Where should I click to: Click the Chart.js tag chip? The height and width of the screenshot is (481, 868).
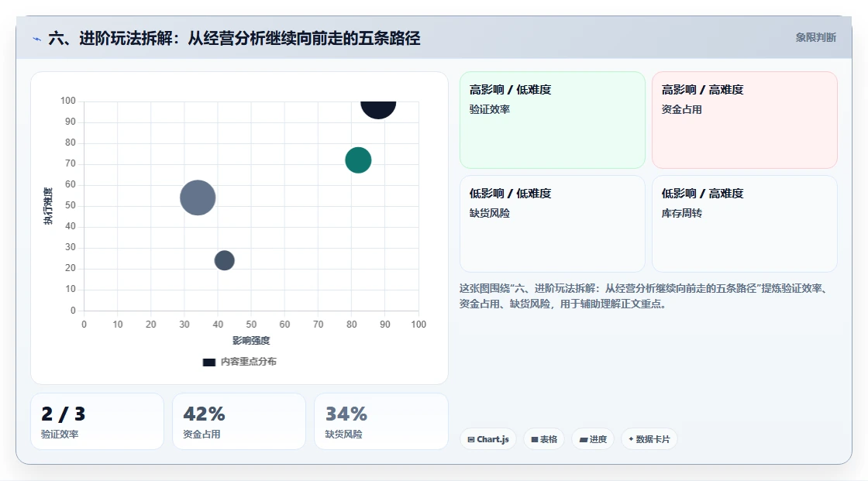tap(488, 439)
